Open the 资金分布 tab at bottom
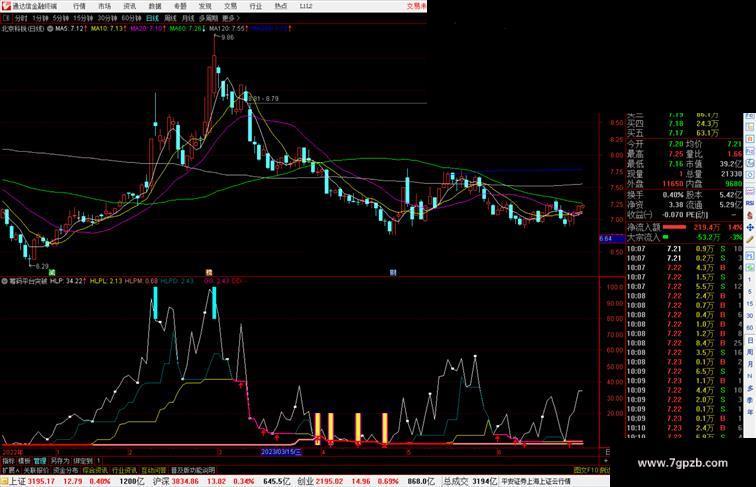The image size is (756, 487). point(66,470)
